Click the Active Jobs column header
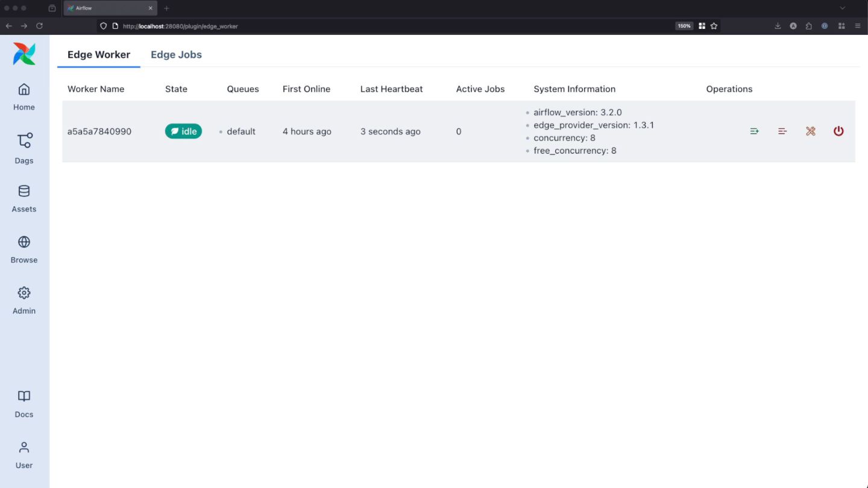The width and height of the screenshot is (868, 488). pyautogui.click(x=480, y=89)
